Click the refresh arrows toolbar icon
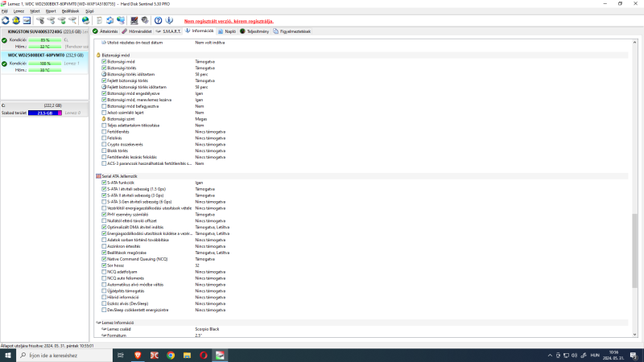Image resolution: width=644 pixels, height=362 pixels. [6, 21]
